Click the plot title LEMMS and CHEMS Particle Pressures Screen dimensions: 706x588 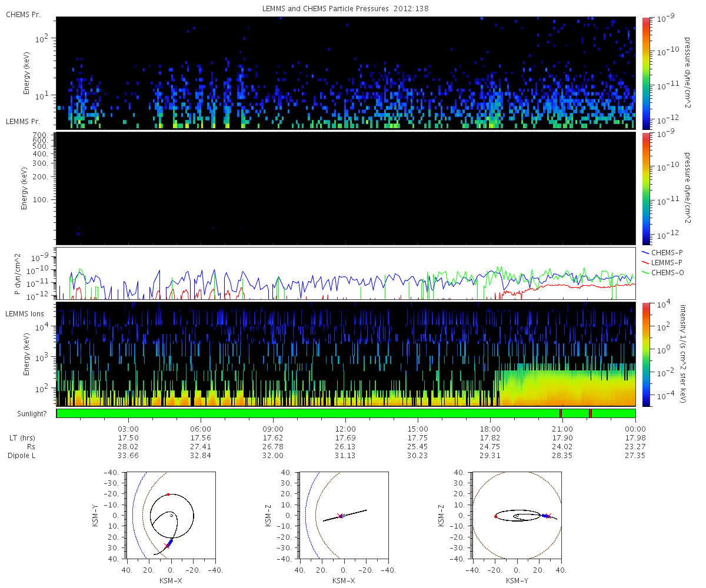[346, 8]
